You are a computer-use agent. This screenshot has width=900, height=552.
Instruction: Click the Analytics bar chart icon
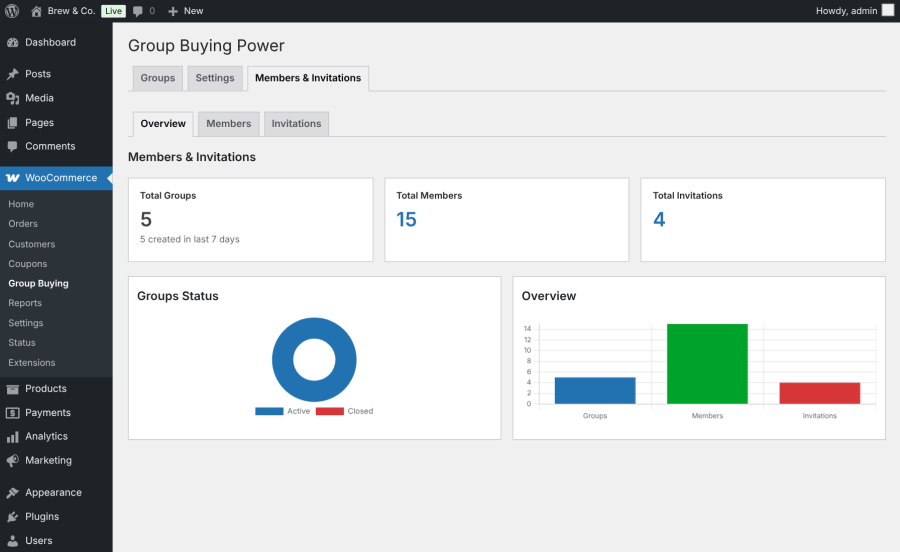coord(13,437)
